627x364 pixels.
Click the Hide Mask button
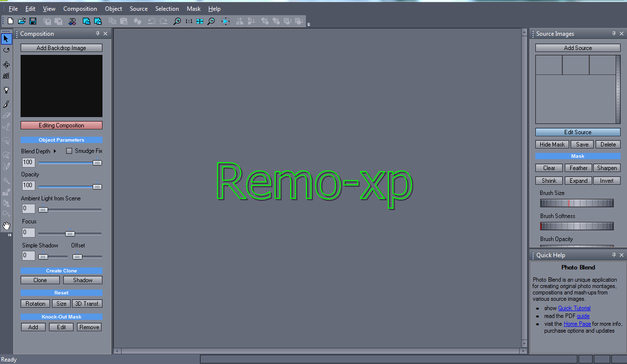[x=552, y=145]
